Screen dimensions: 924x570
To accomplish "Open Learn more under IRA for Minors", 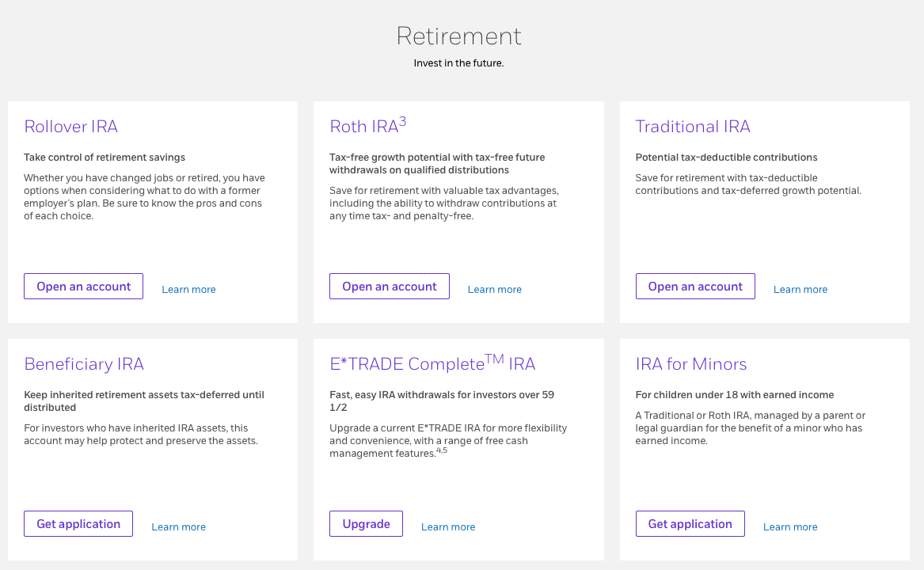I will click(790, 526).
